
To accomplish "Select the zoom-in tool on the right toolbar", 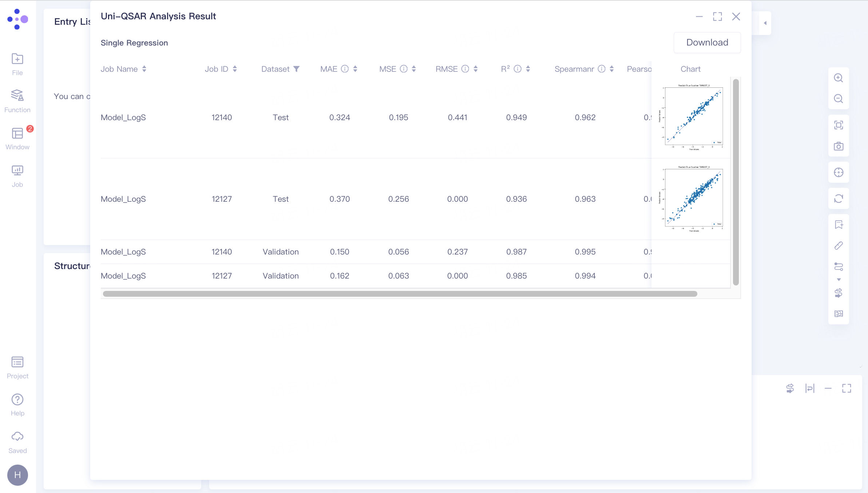I will click(839, 78).
